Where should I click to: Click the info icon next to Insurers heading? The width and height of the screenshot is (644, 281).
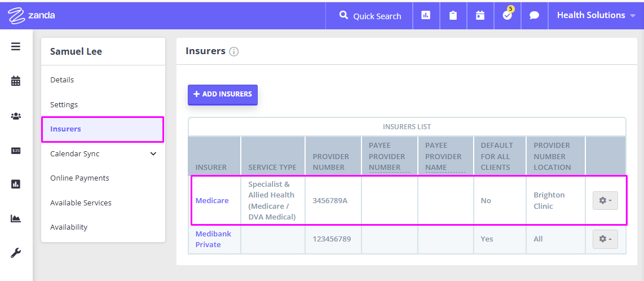click(233, 52)
